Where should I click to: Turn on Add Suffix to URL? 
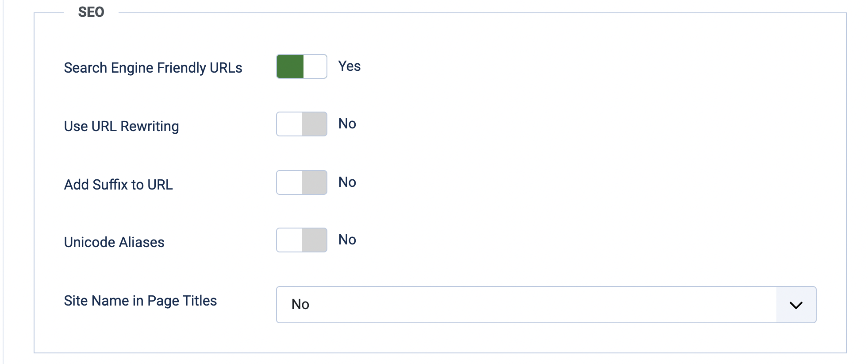pos(302,182)
